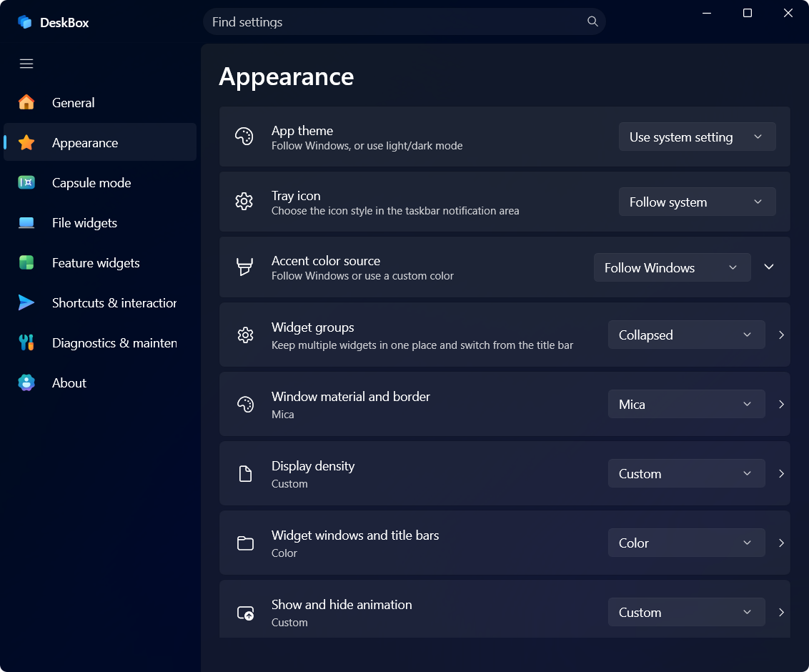This screenshot has height=672, width=809.
Task: Close the DeskBox window
Action: [788, 13]
